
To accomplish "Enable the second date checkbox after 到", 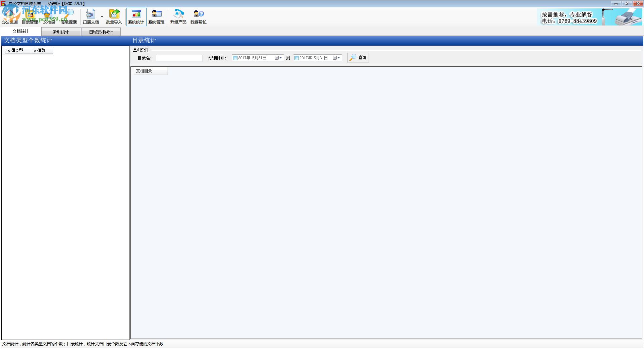I will 296,58.
